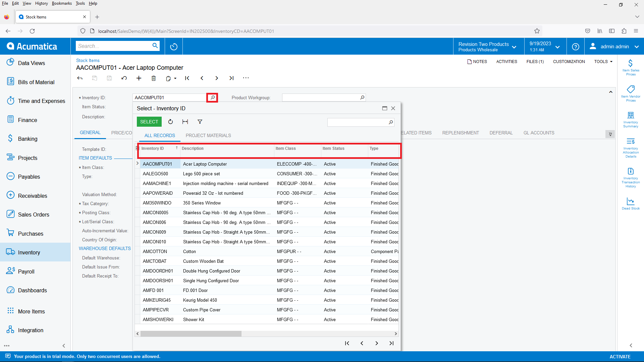
Task: Open the Bookmarks browser menu
Action: coord(62,3)
